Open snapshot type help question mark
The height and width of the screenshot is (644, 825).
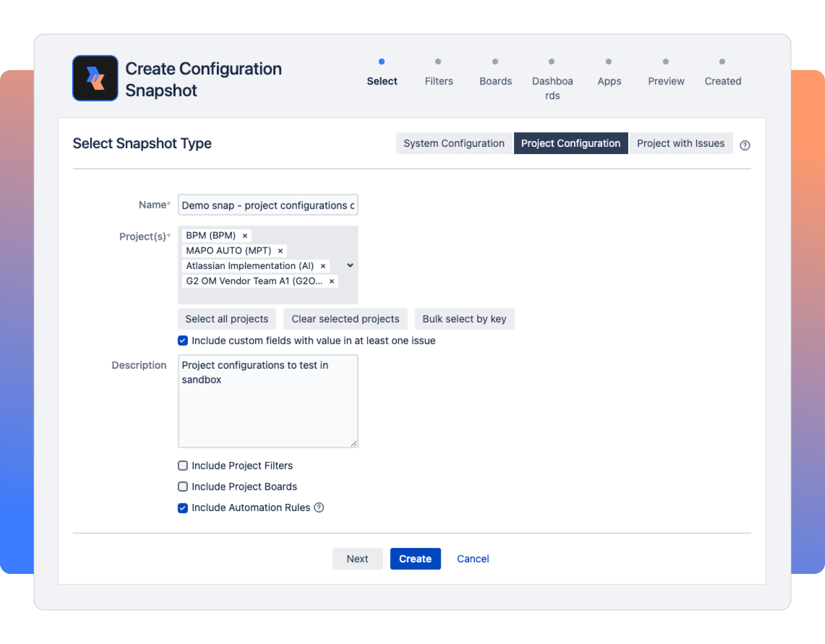pos(745,145)
